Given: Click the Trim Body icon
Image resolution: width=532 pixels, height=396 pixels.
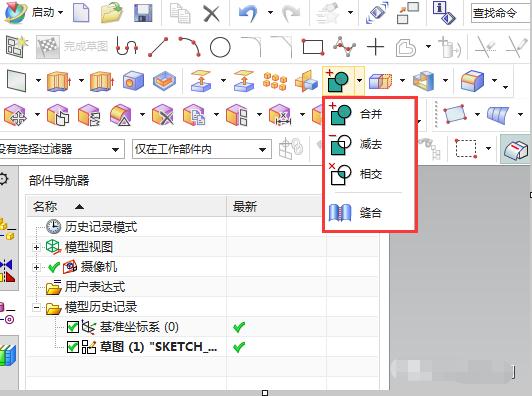Looking at the screenshot, I should pos(380,81).
